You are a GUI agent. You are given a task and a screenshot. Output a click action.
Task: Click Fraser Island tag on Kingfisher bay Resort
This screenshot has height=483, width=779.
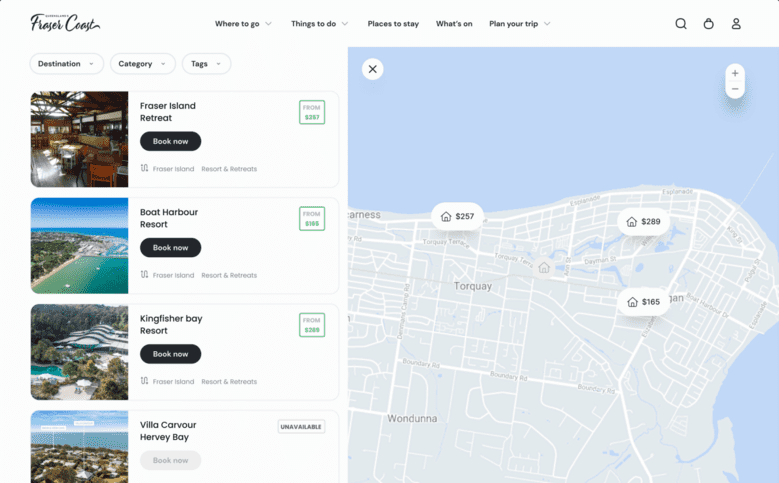[173, 382]
